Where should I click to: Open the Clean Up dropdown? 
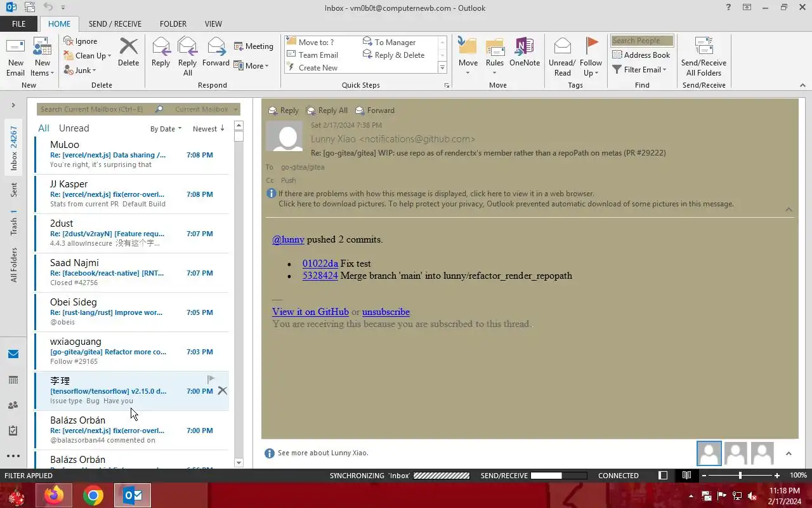point(88,56)
